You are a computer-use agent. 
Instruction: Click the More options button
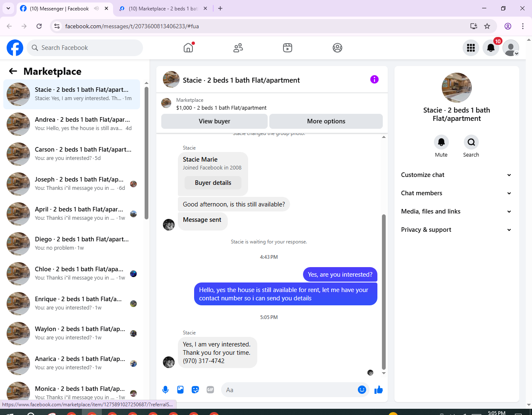click(326, 121)
